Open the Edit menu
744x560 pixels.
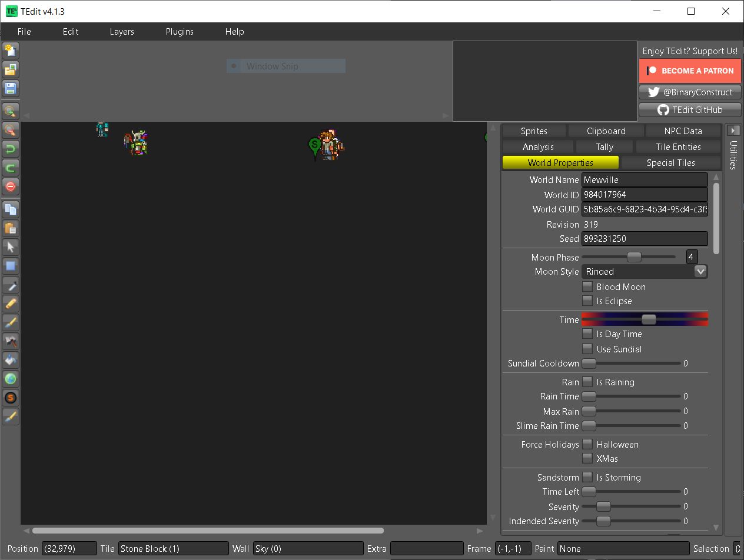(71, 32)
